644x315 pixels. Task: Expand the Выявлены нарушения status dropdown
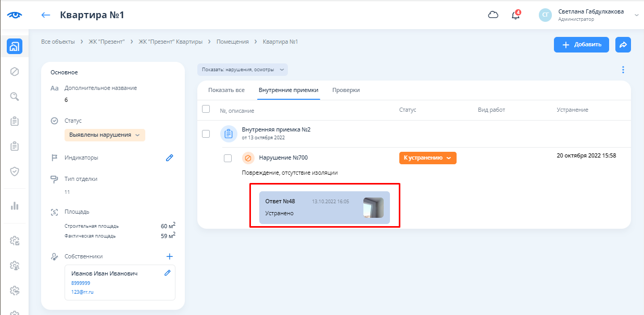(105, 135)
